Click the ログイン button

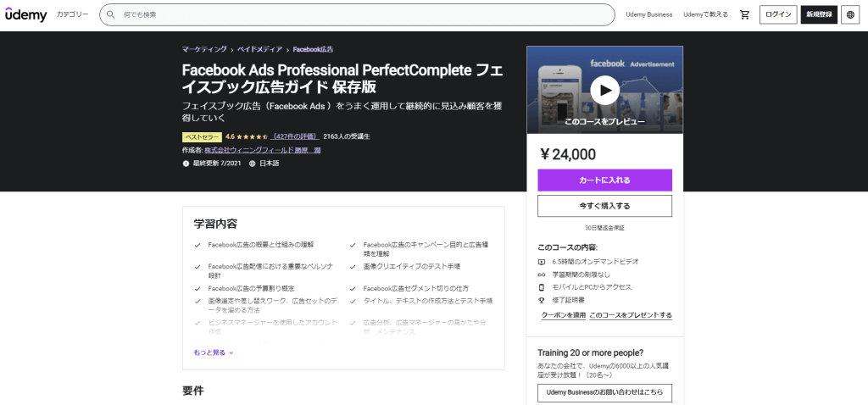click(x=778, y=15)
